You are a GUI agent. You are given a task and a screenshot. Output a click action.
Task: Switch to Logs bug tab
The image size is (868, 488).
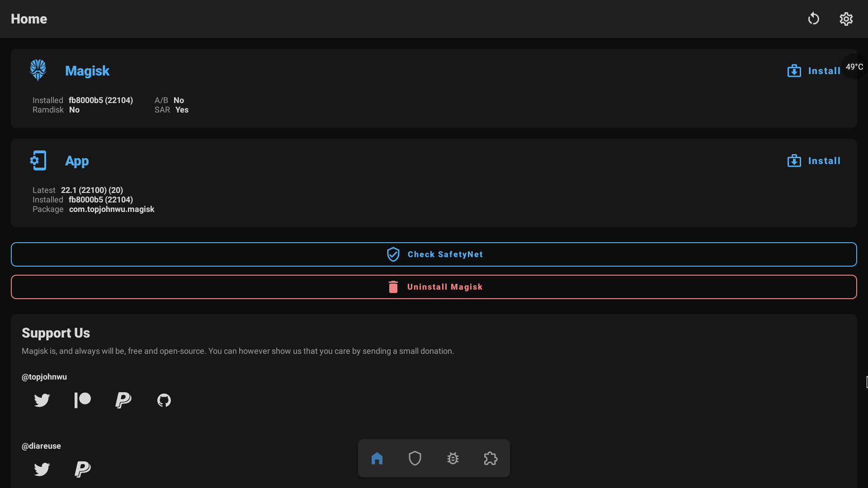coord(453,458)
